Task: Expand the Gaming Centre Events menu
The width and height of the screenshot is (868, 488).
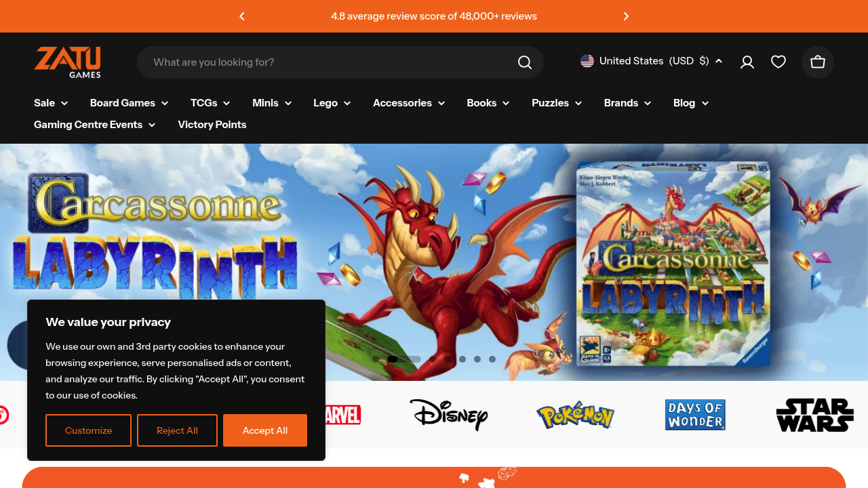Action: (x=95, y=125)
